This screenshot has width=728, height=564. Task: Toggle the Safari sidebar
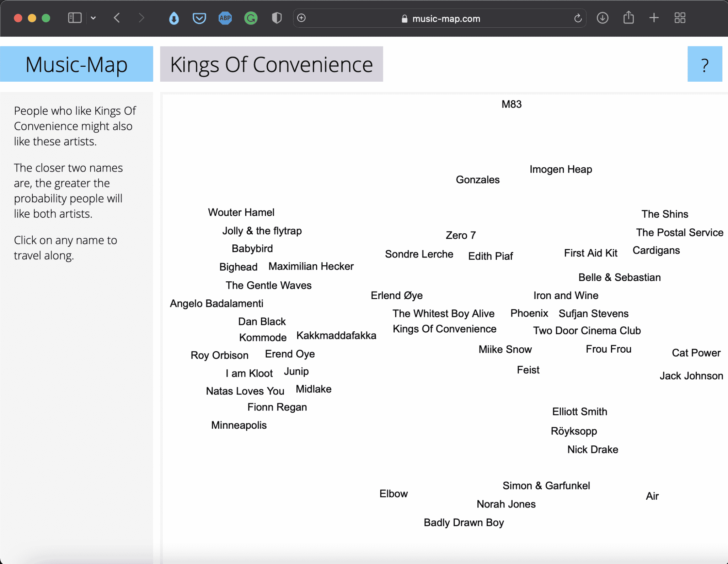tap(74, 18)
